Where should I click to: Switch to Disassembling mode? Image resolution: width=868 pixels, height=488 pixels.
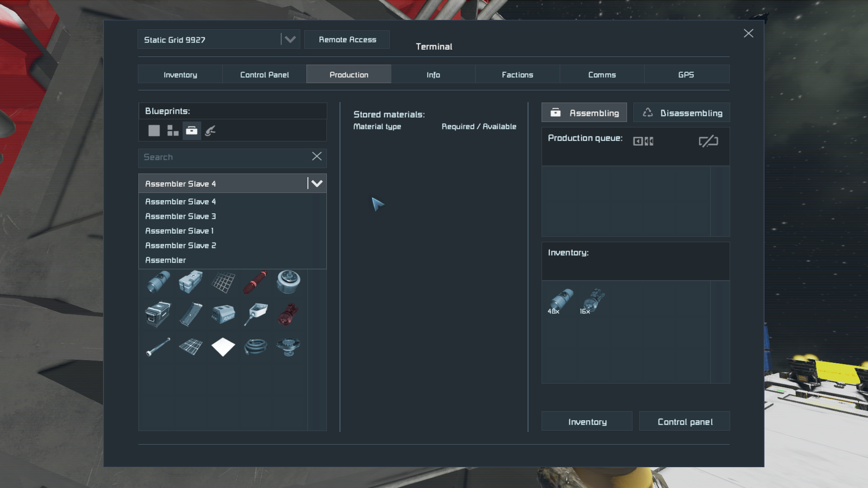pos(682,113)
